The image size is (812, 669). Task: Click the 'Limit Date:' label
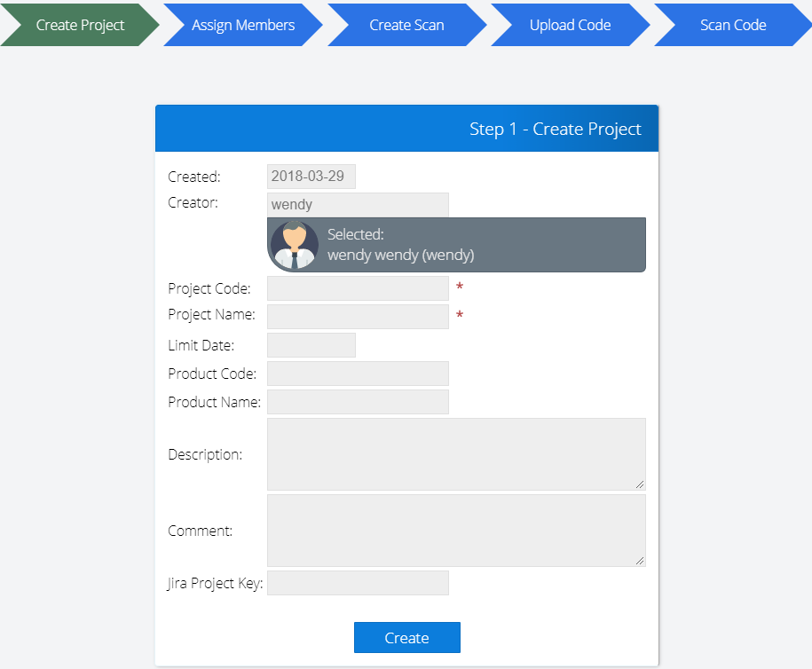coord(201,345)
